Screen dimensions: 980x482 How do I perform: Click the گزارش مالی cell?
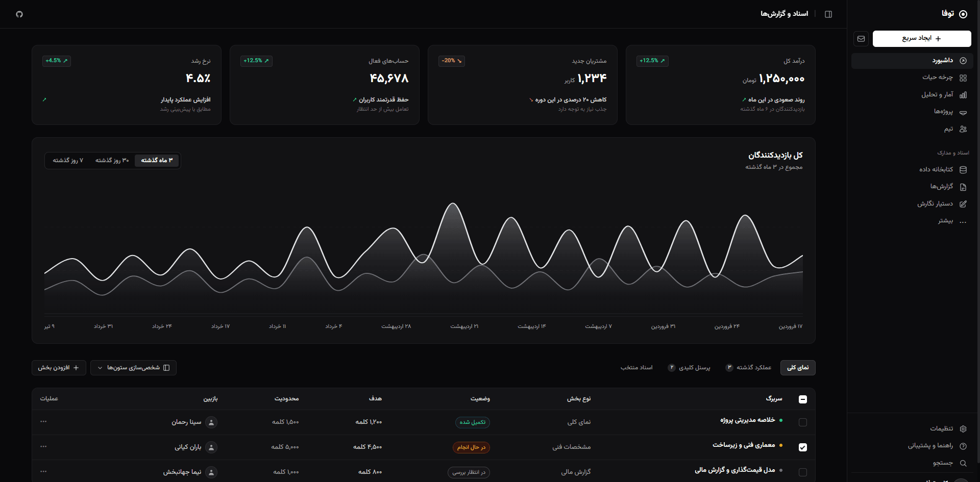[576, 472]
